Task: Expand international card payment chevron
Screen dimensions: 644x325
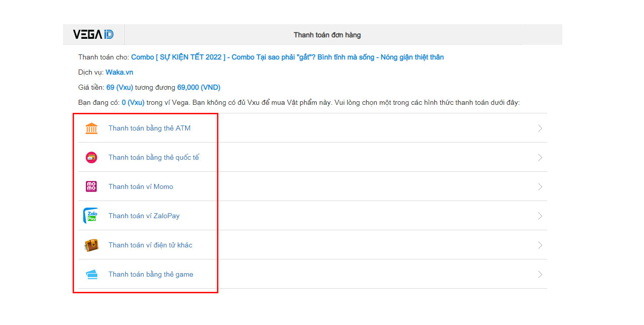Action: pyautogui.click(x=540, y=158)
